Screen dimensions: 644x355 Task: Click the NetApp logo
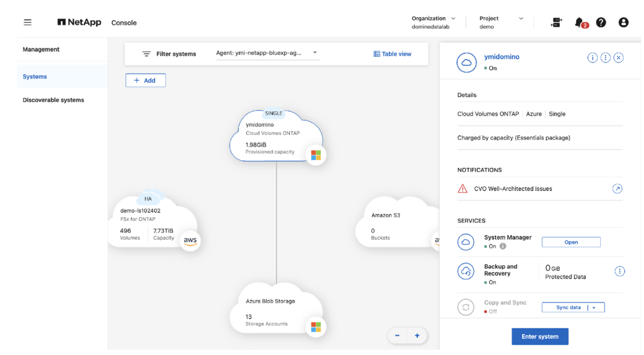tap(79, 22)
